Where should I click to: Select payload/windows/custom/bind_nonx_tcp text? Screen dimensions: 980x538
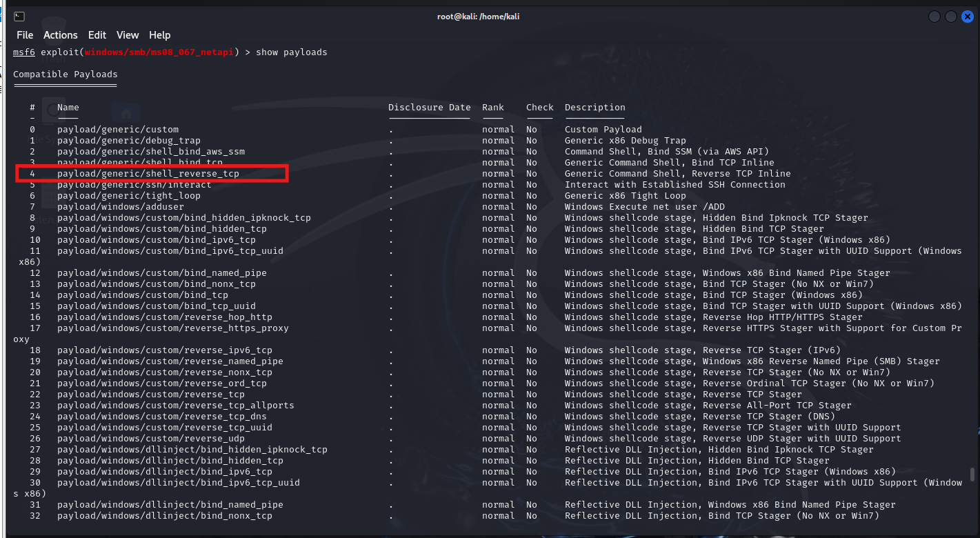click(157, 284)
